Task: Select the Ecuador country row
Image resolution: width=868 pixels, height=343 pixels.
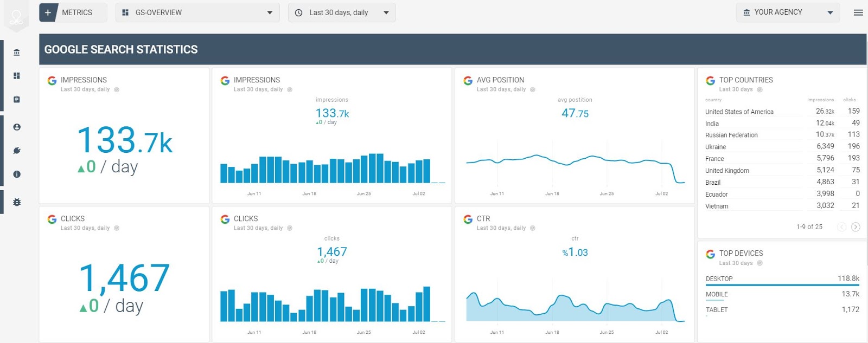Action: [782, 194]
